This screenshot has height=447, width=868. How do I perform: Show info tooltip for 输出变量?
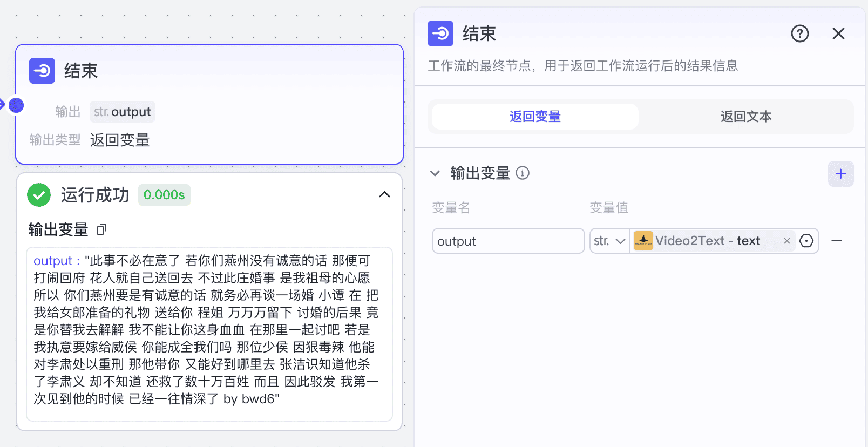pos(523,173)
